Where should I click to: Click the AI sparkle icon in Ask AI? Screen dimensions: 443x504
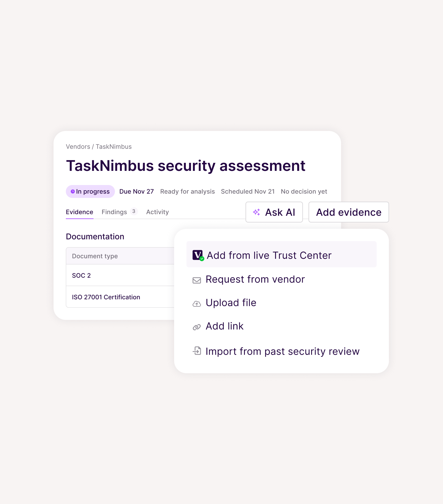click(x=256, y=212)
